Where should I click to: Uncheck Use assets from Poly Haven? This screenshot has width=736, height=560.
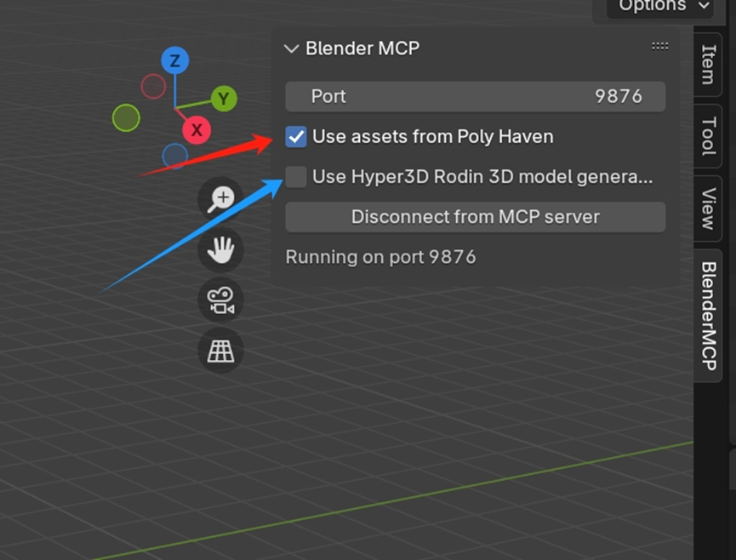tap(296, 137)
